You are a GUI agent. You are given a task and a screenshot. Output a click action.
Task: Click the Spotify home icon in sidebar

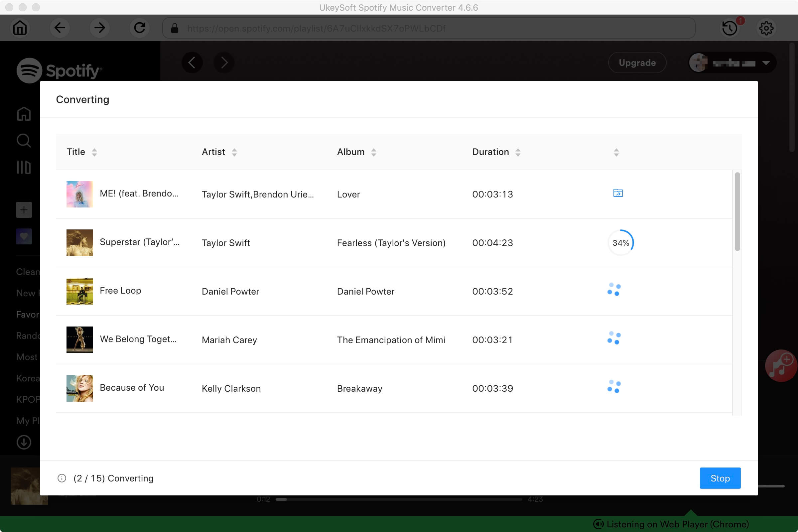click(x=23, y=113)
